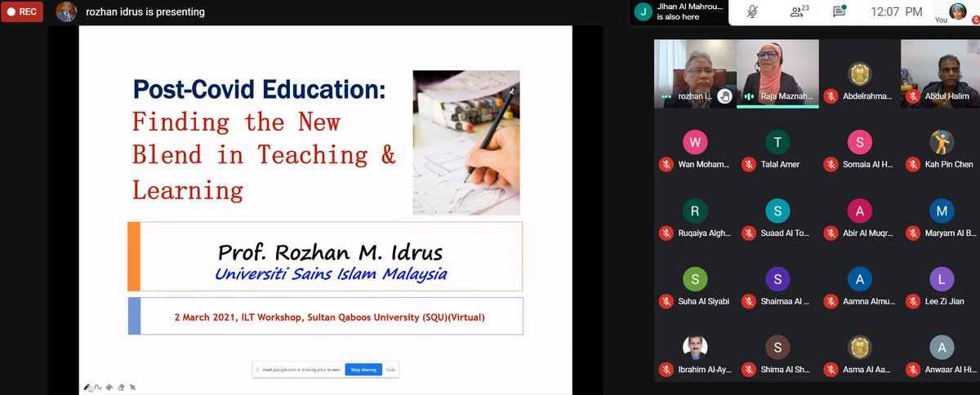Screen dimensions: 980x395
Task: Select the curve line tool on slide
Action: tap(97, 387)
